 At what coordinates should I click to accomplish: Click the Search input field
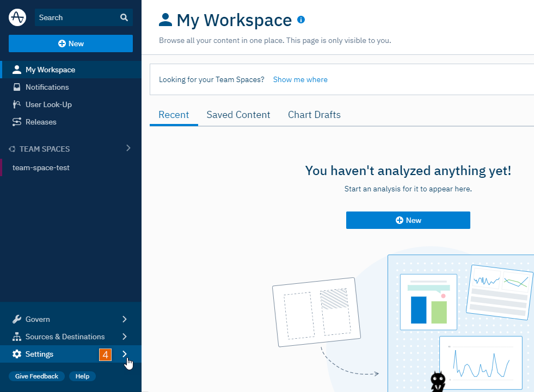(x=83, y=17)
